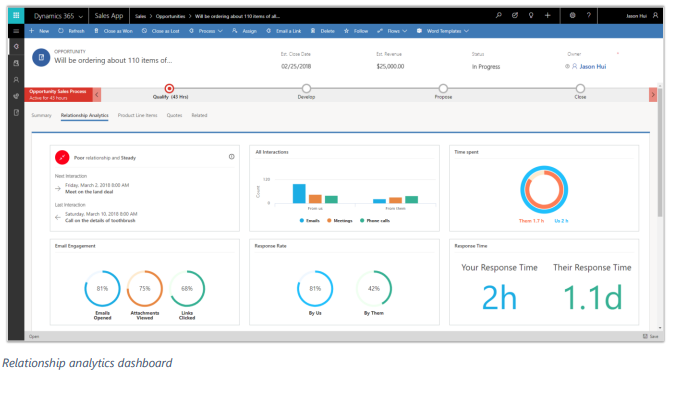Click the plus quick create icon
Viewport: 678px width, 396px height.
coord(547,16)
